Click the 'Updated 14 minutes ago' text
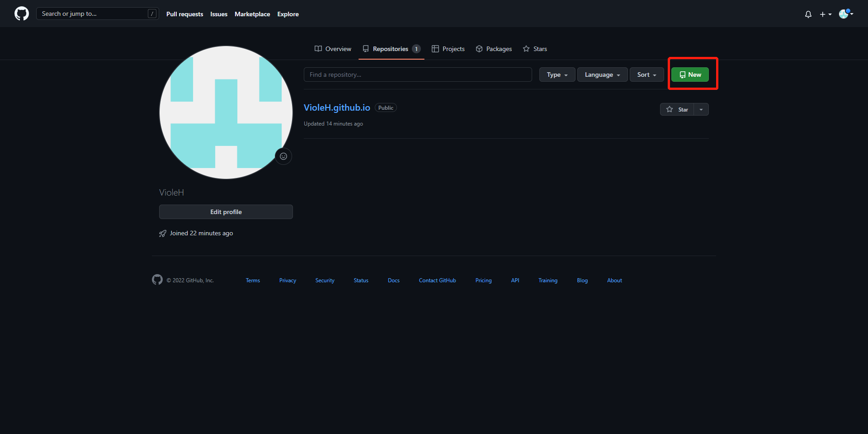 [333, 124]
